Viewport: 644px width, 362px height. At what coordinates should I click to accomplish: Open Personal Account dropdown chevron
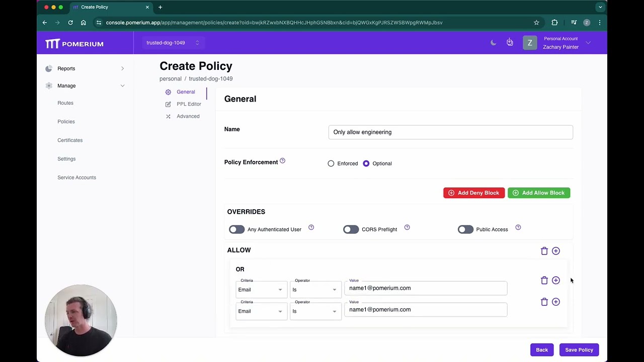pyautogui.click(x=588, y=43)
